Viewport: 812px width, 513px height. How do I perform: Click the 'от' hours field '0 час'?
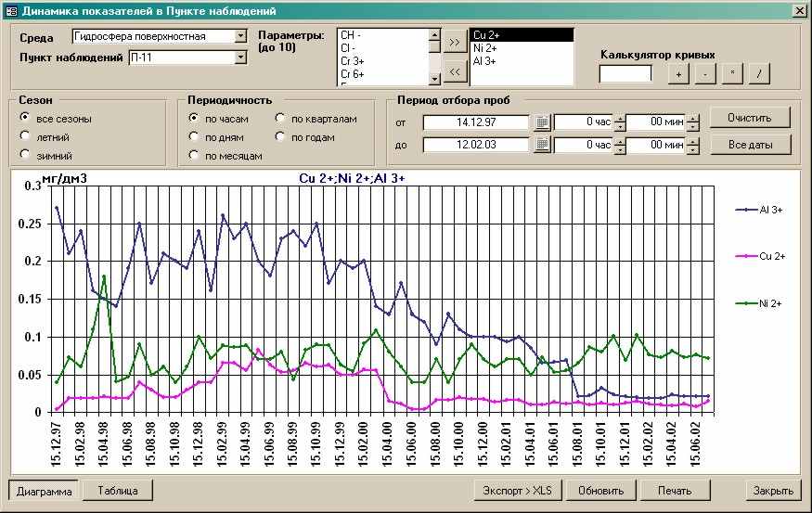click(x=584, y=122)
